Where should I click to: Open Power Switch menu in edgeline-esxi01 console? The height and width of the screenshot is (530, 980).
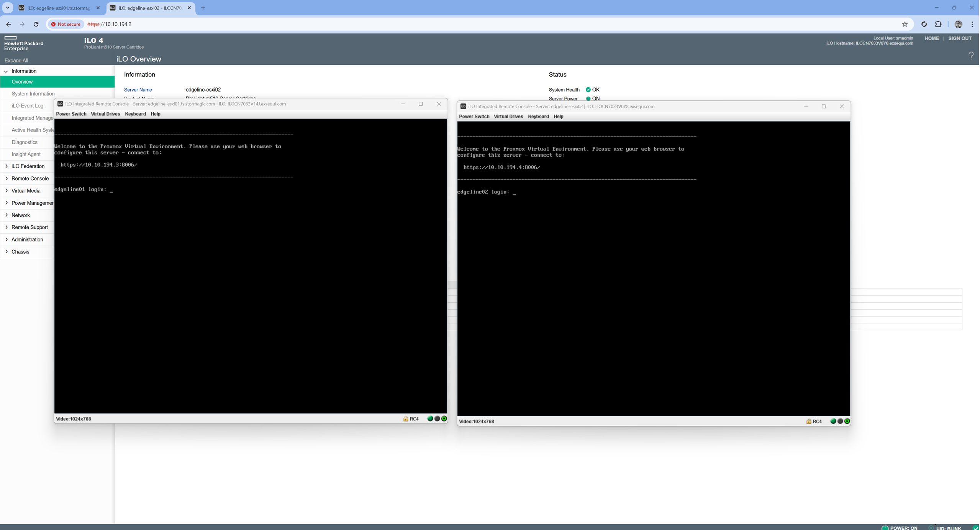[71, 114]
